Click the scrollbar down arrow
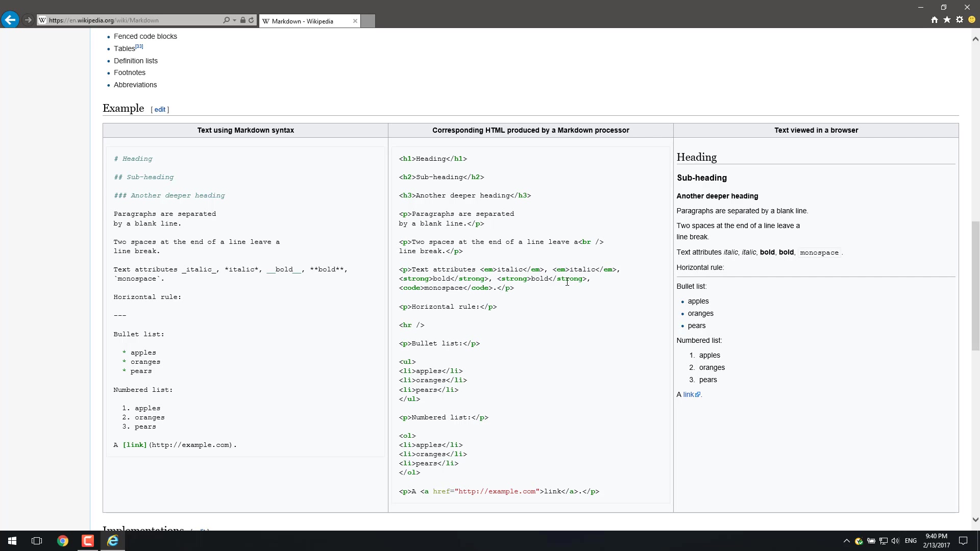The height and width of the screenshot is (551, 980). coord(975,520)
